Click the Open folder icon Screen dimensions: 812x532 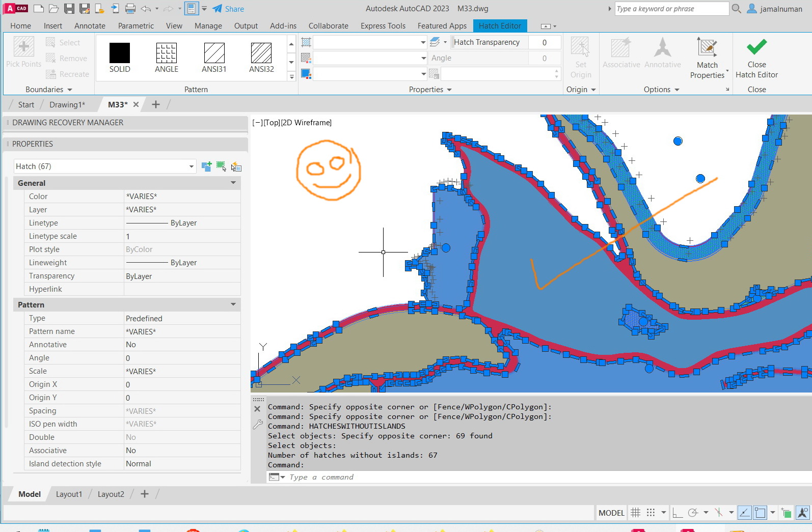tap(53, 9)
